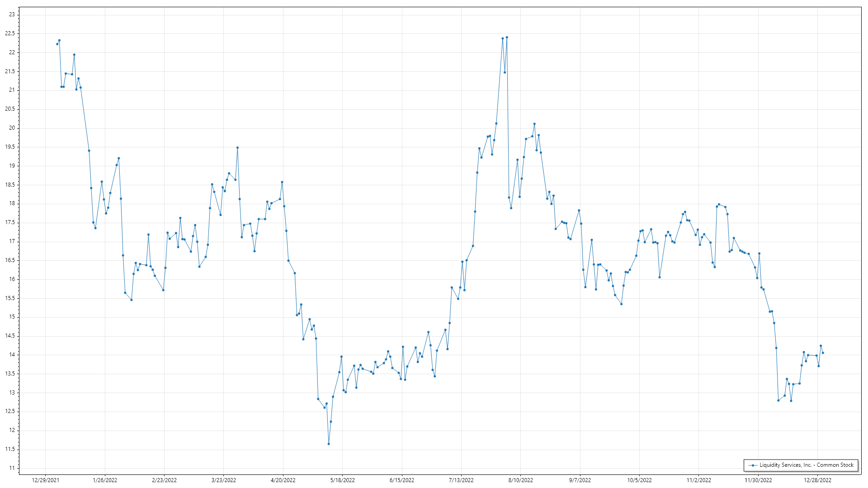
Task: Select the first data point on the line
Action: coord(57,44)
